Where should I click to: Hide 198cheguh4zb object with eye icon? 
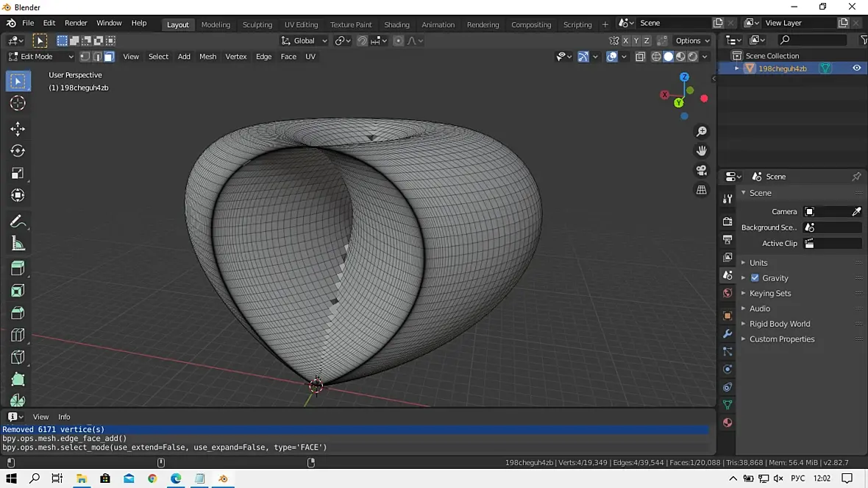pos(856,68)
